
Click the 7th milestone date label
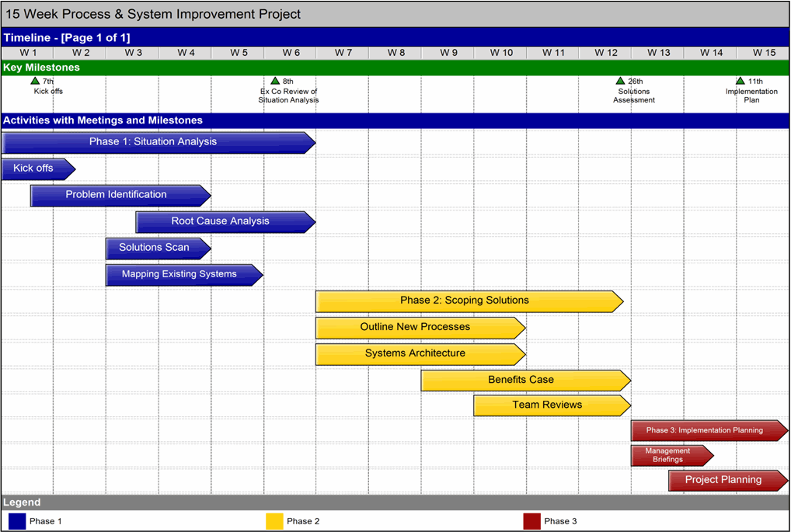[48, 82]
